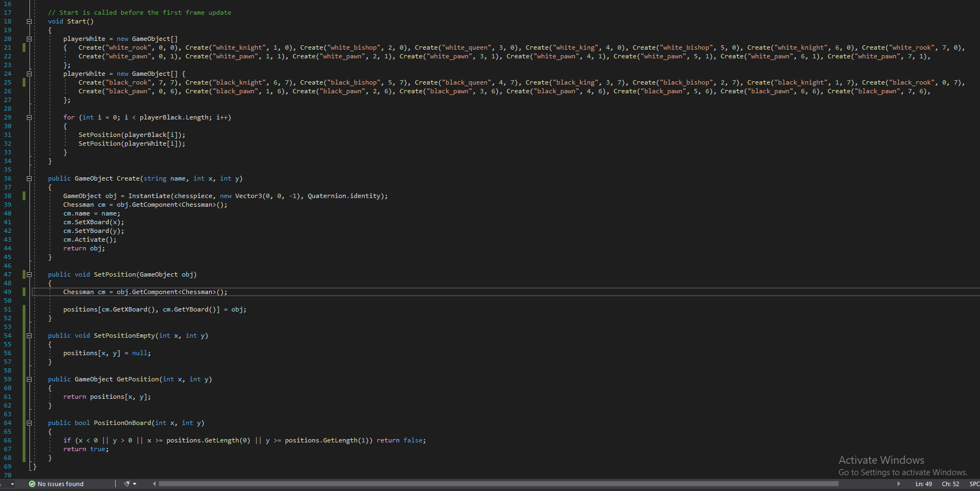This screenshot has height=491, width=980.
Task: Click 'Instantiate' call on line 38
Action: [149, 196]
